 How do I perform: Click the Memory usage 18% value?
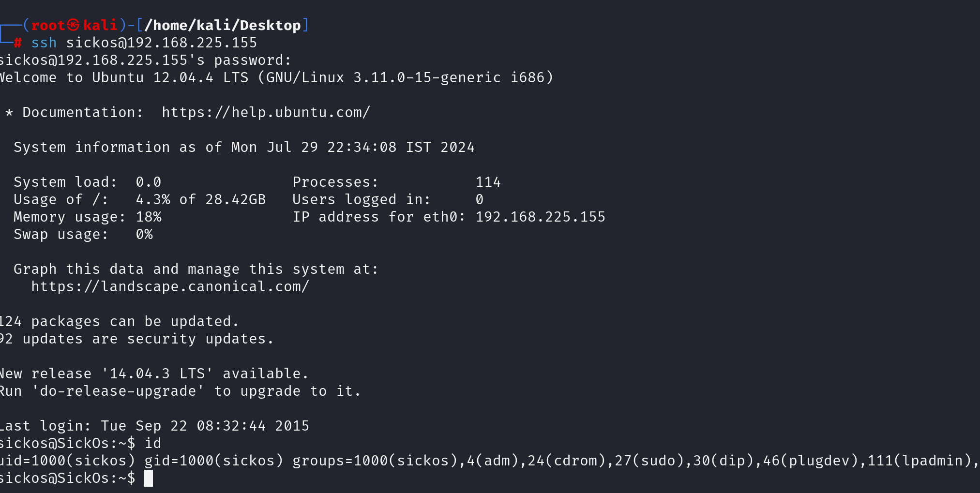149,217
